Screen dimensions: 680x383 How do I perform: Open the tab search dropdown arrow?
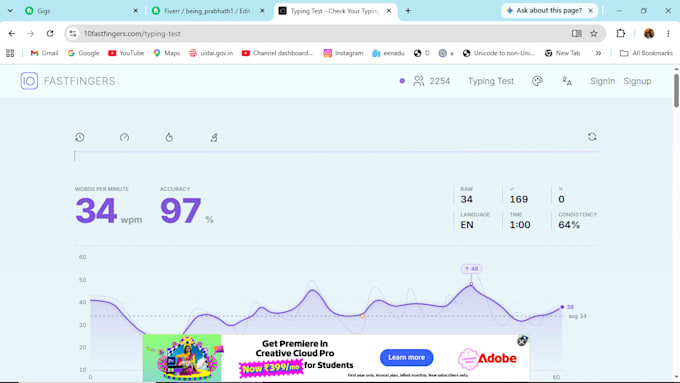click(x=10, y=11)
